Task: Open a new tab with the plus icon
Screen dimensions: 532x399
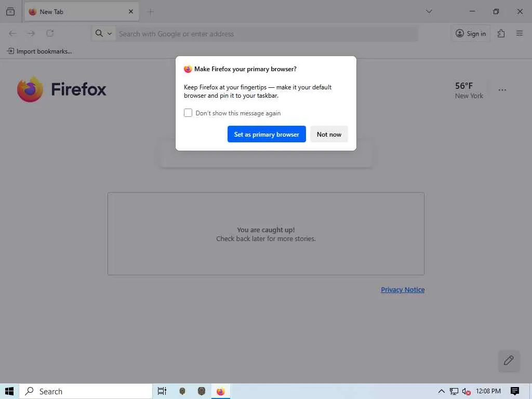Action: (151, 12)
